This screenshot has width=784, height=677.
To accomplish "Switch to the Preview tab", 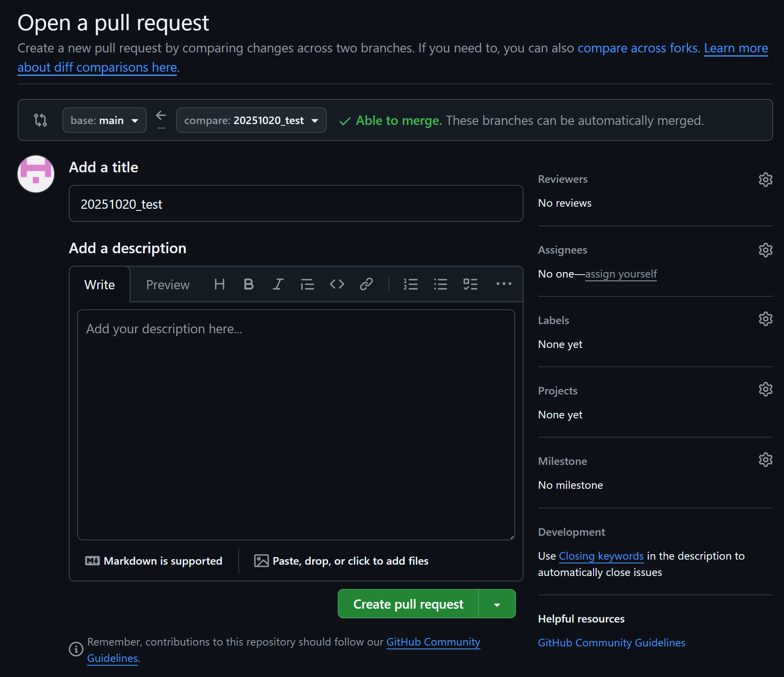I will [x=167, y=285].
